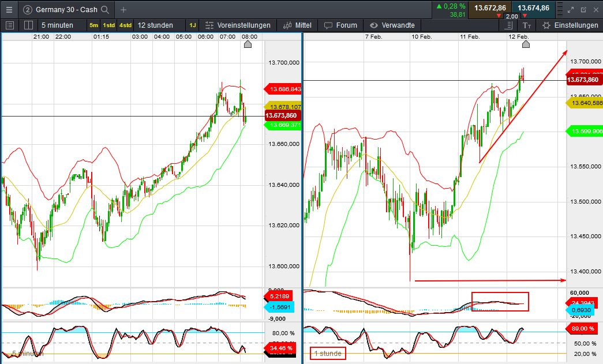
Task: Select the 1std timeframe shortcut
Action: click(109, 25)
